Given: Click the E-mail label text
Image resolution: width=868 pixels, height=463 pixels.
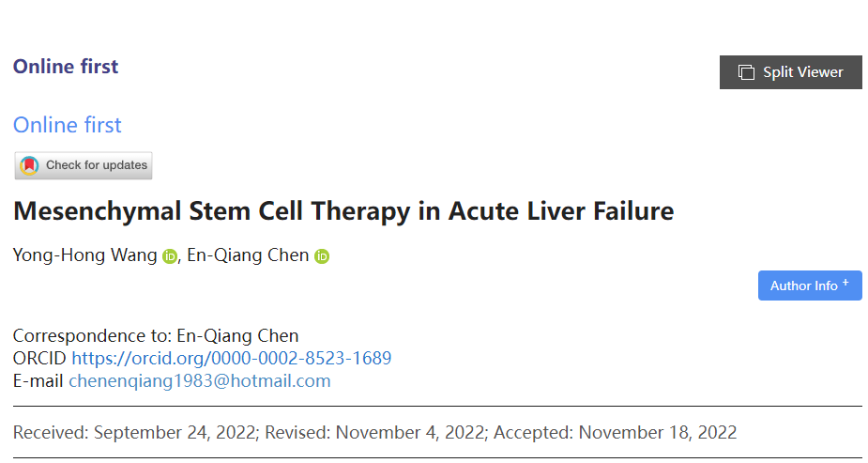Looking at the screenshot, I should point(38,380).
